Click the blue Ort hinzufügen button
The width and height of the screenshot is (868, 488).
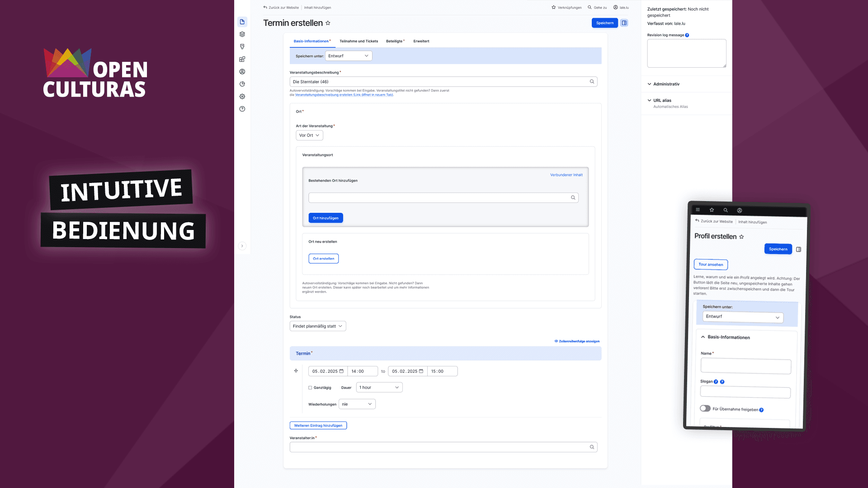325,218
